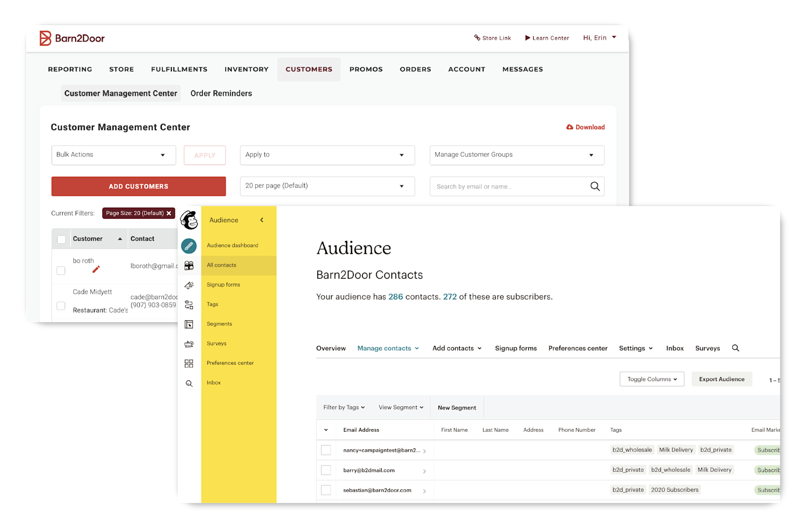The height and width of the screenshot is (532, 811).
Task: Open the Toggle Columns dropdown
Action: point(651,379)
